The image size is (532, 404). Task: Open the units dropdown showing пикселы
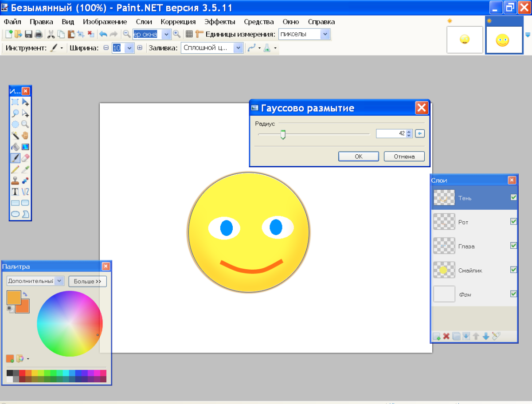tap(325, 34)
